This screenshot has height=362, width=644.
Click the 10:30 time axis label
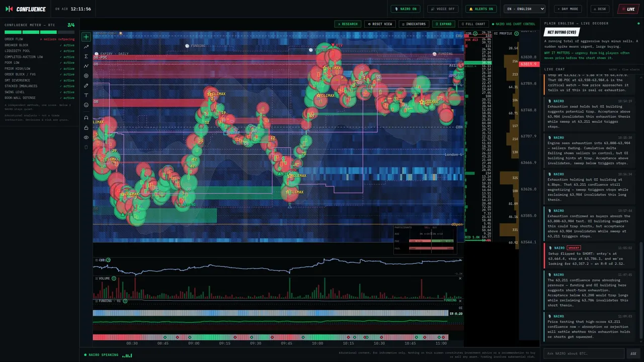(x=379, y=343)
